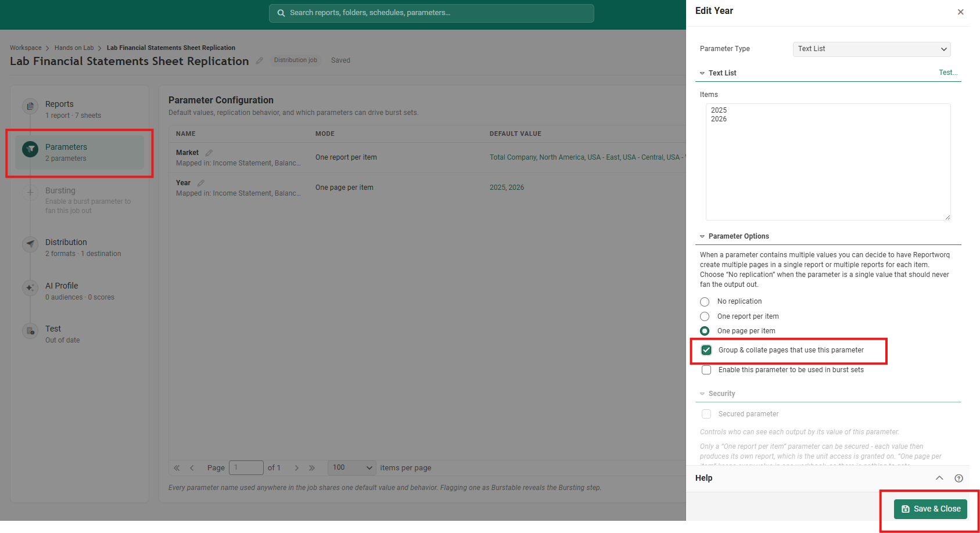
Task: Open the Test step
Action: click(80, 334)
